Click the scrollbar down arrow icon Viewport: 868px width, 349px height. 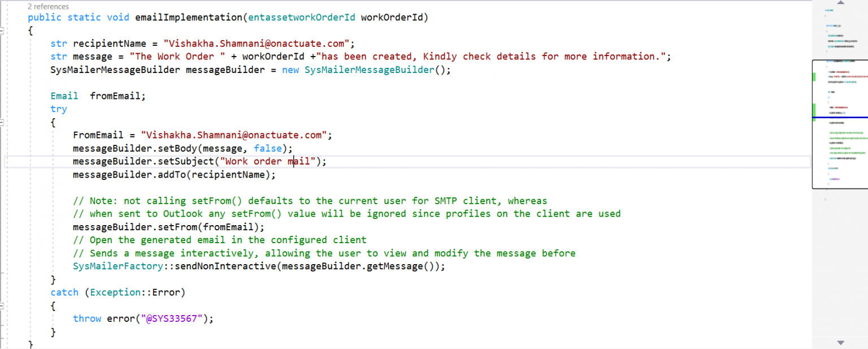[840, 342]
